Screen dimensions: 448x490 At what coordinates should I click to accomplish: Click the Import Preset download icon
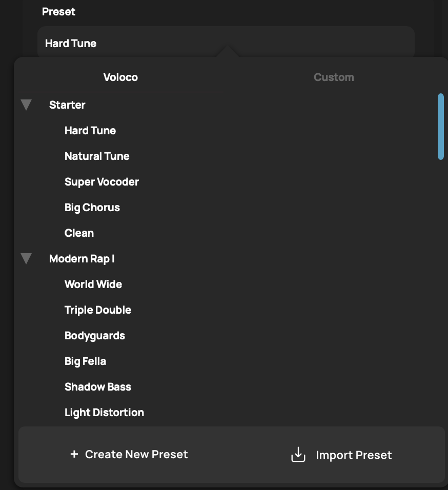coord(298,455)
